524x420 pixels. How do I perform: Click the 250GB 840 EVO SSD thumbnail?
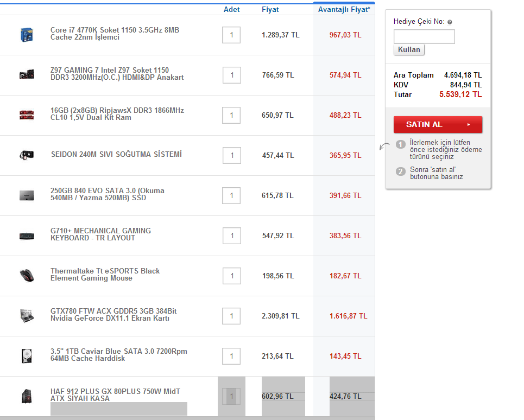[27, 195]
